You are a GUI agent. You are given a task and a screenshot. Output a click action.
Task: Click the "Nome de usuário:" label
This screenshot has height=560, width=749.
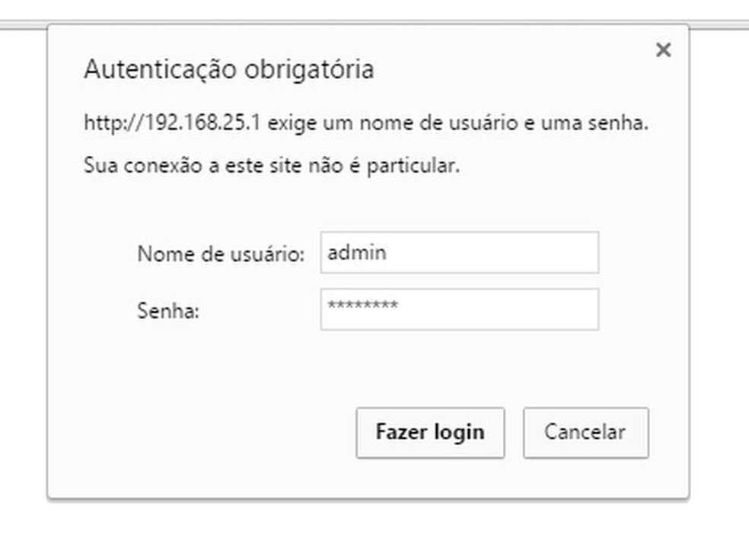pyautogui.click(x=221, y=254)
